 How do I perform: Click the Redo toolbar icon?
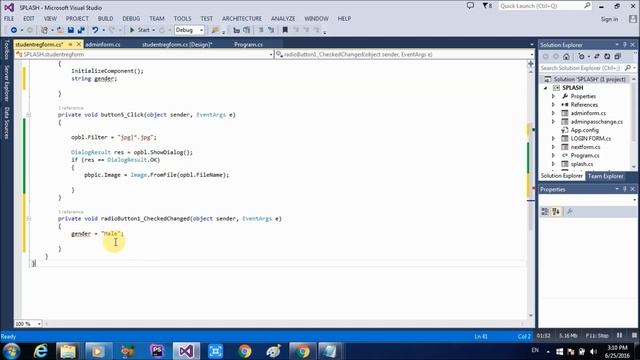[112, 30]
